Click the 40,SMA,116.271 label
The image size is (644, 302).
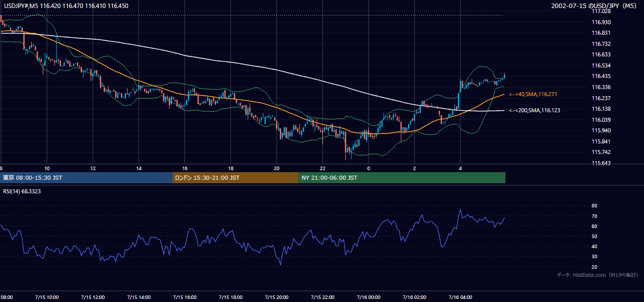tap(533, 94)
